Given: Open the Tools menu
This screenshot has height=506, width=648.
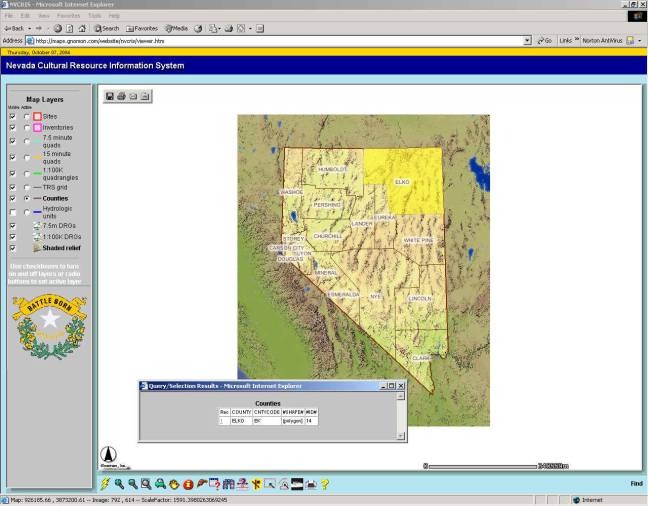Looking at the screenshot, I should tap(93, 16).
